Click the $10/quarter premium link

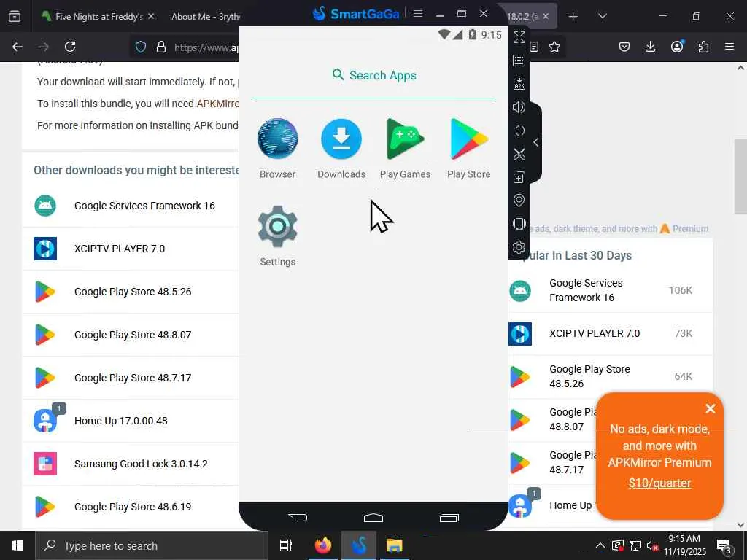point(659,483)
